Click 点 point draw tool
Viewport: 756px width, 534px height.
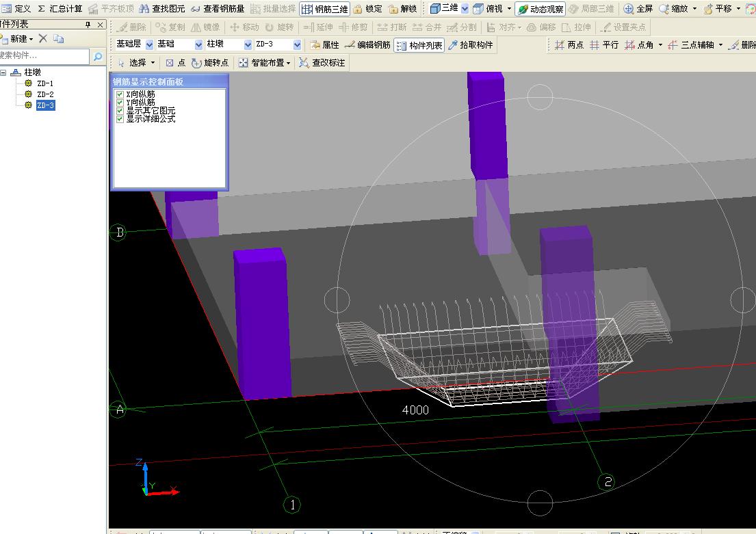tap(176, 63)
